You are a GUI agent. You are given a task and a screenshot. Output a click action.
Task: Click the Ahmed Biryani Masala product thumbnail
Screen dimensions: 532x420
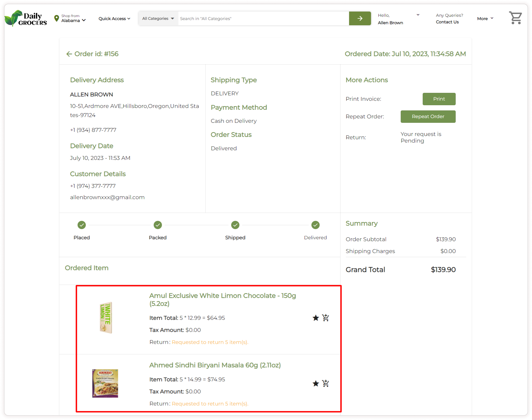(105, 383)
